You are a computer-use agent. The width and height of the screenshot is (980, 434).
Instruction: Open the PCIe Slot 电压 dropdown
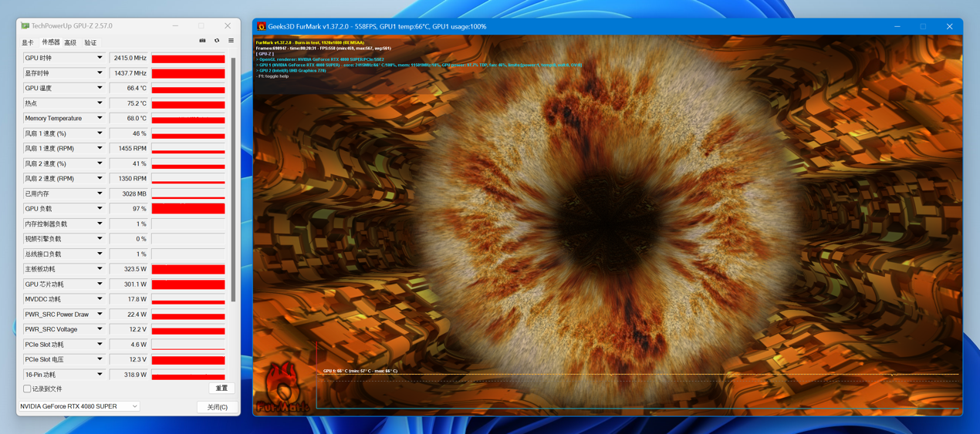coord(100,360)
